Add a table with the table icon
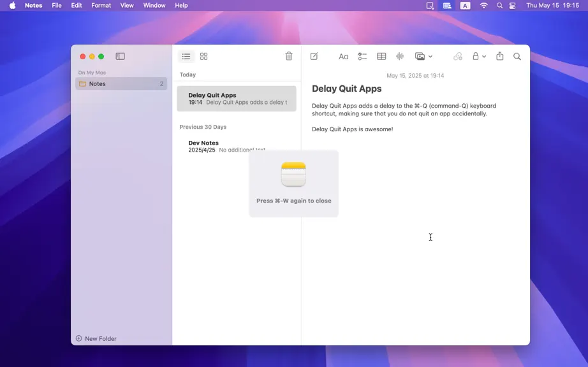Image resolution: width=588 pixels, height=367 pixels. click(381, 56)
